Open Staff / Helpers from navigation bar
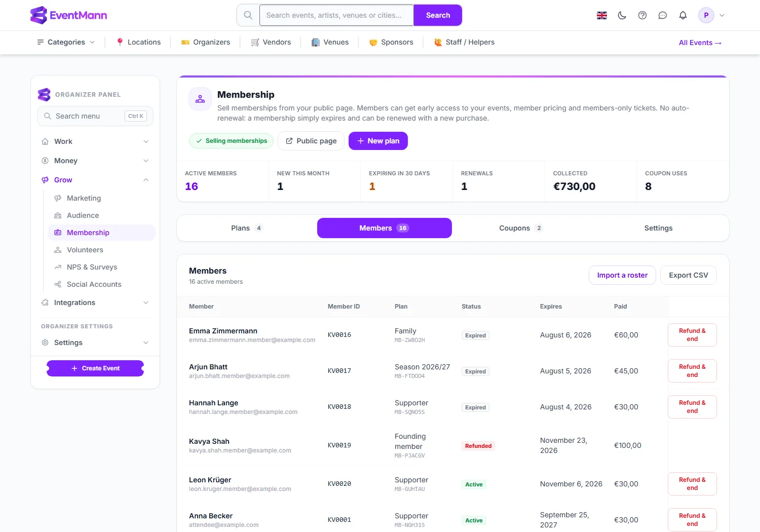 (x=464, y=42)
